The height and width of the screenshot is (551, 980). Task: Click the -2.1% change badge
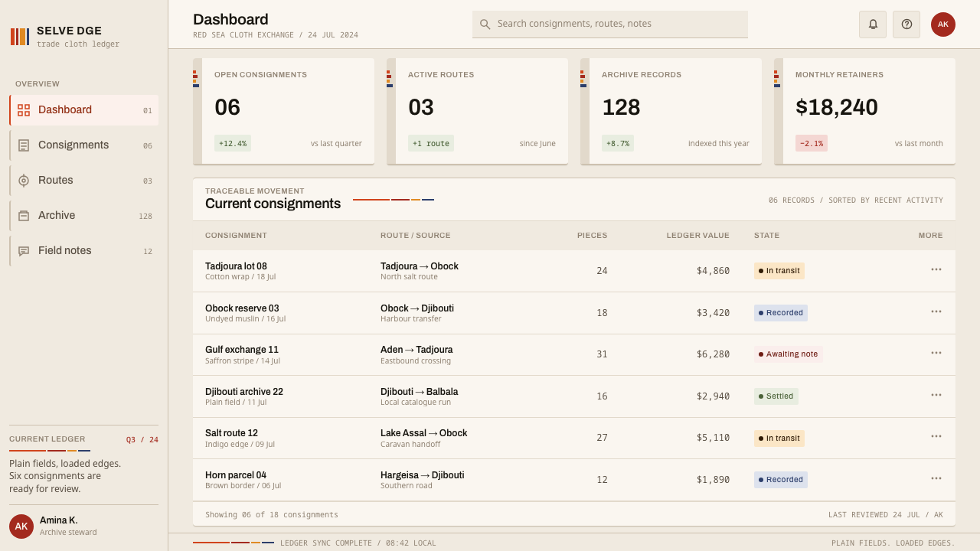pos(812,143)
